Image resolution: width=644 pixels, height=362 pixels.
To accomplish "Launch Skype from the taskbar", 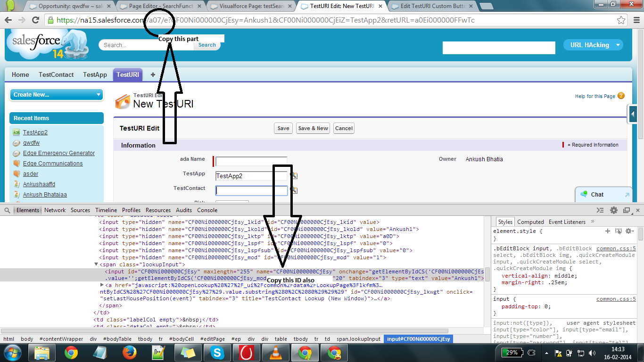I will pos(217,352).
